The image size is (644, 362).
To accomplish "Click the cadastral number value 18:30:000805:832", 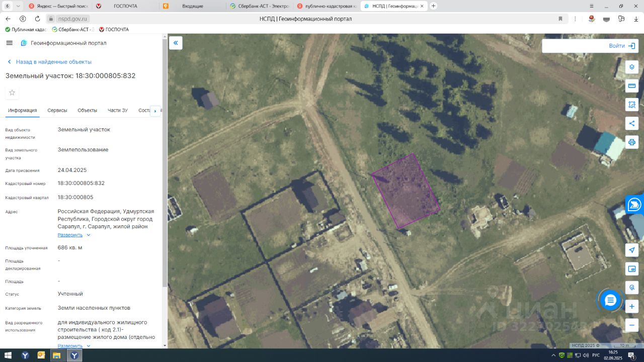I will [x=82, y=183].
